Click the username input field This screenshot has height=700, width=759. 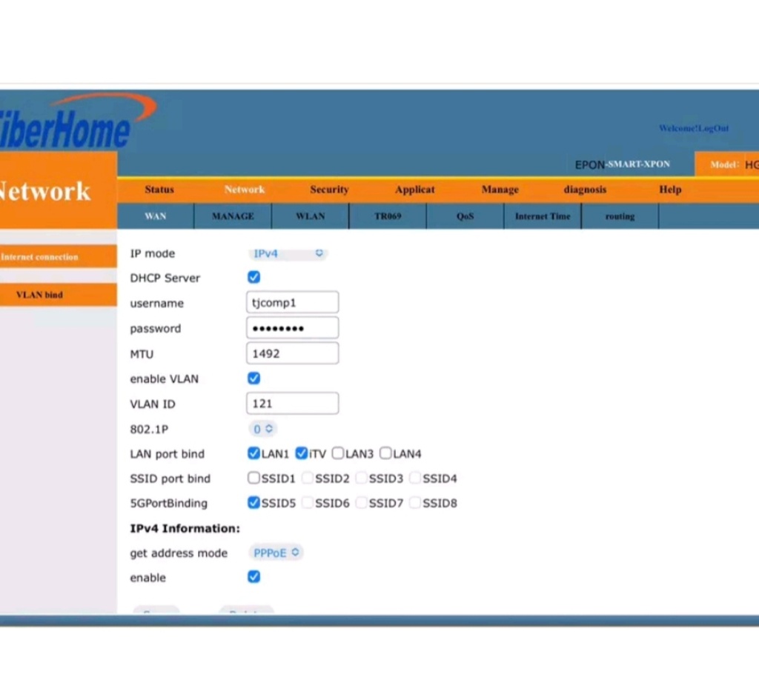[x=292, y=303]
